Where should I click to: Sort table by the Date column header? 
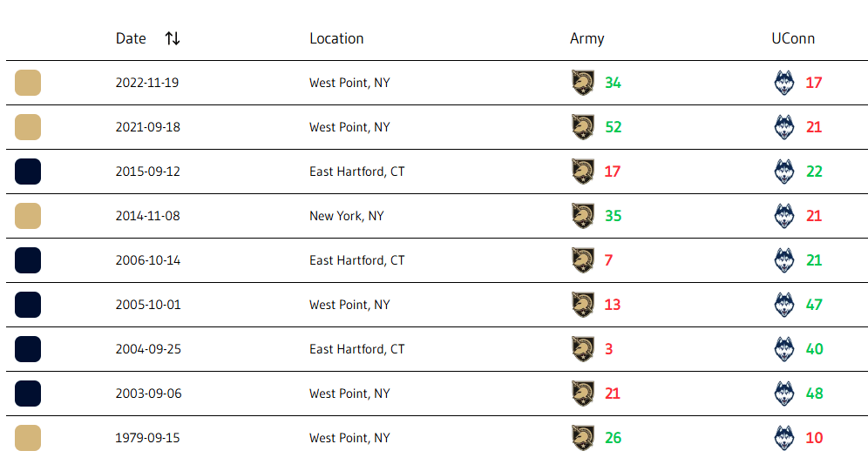point(131,38)
